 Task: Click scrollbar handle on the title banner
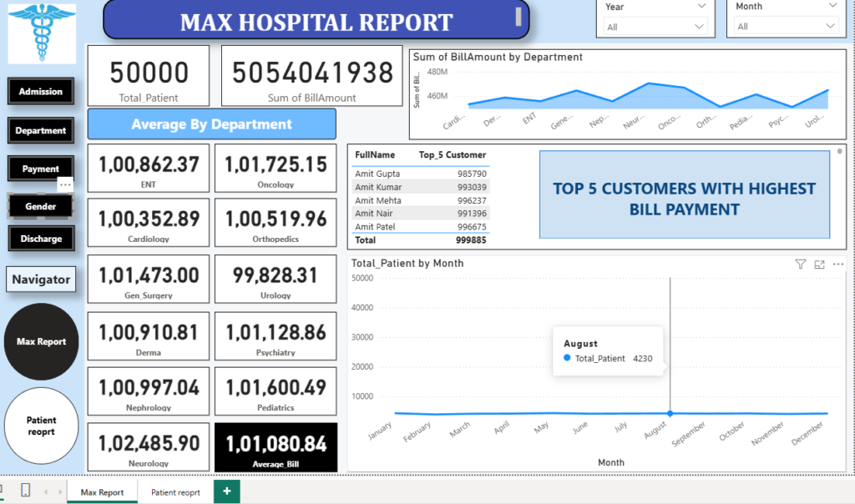click(x=519, y=17)
